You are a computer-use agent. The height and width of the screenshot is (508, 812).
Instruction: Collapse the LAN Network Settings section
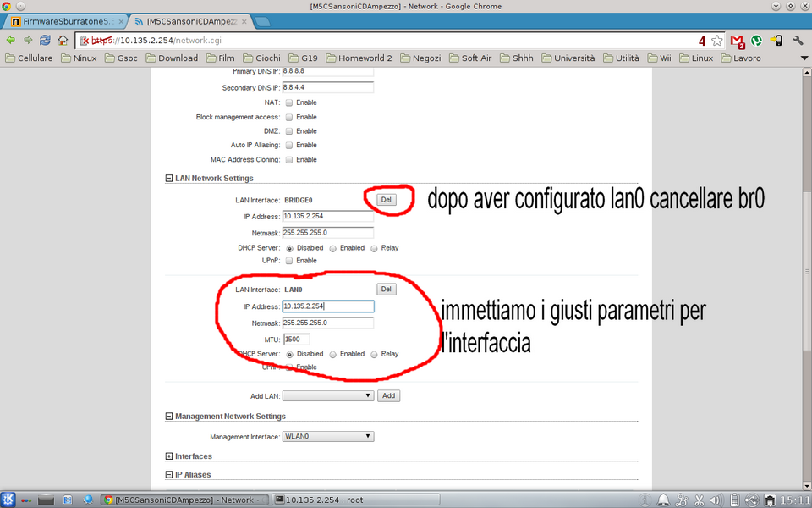click(x=169, y=179)
